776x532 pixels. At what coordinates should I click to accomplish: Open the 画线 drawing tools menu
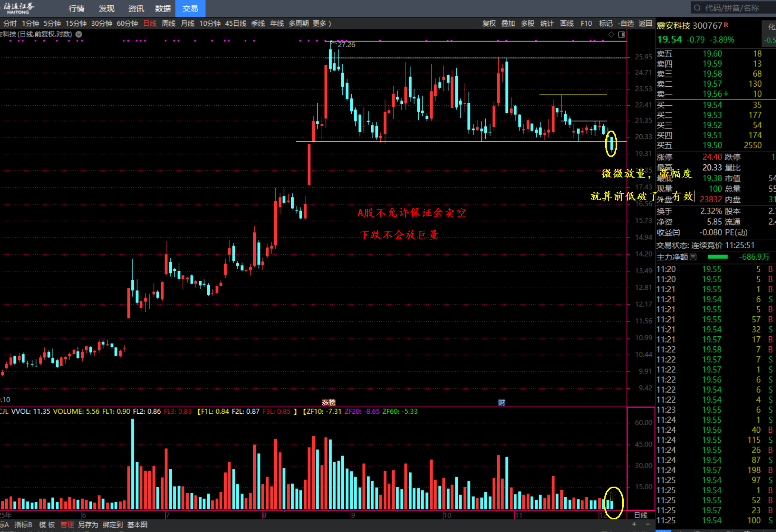point(566,23)
